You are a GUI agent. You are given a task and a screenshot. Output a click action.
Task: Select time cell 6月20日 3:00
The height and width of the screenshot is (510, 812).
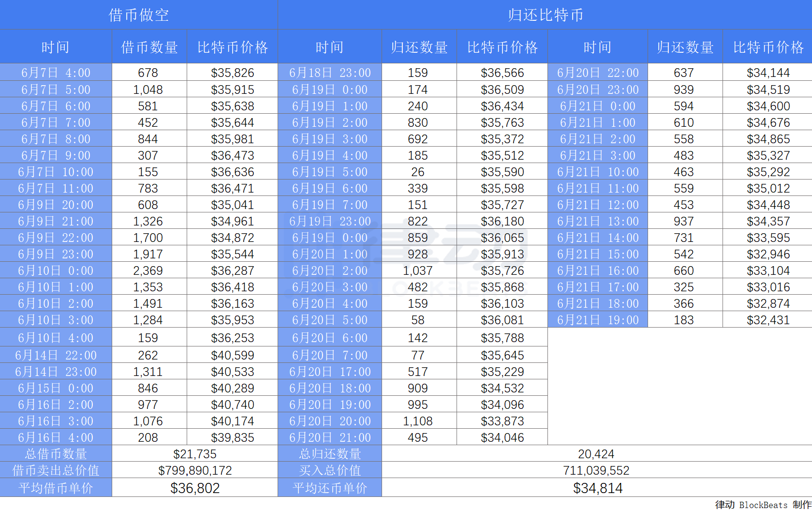330,287
